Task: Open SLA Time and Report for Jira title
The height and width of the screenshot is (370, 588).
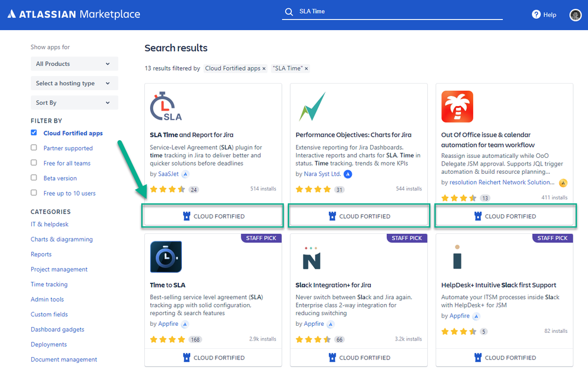Action: [x=192, y=135]
